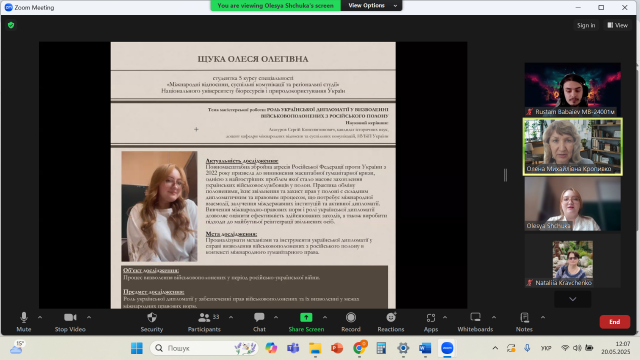The height and width of the screenshot is (360, 640).
Task: Expand share options arrow next to Share Screen
Action: pyautogui.click(x=325, y=317)
